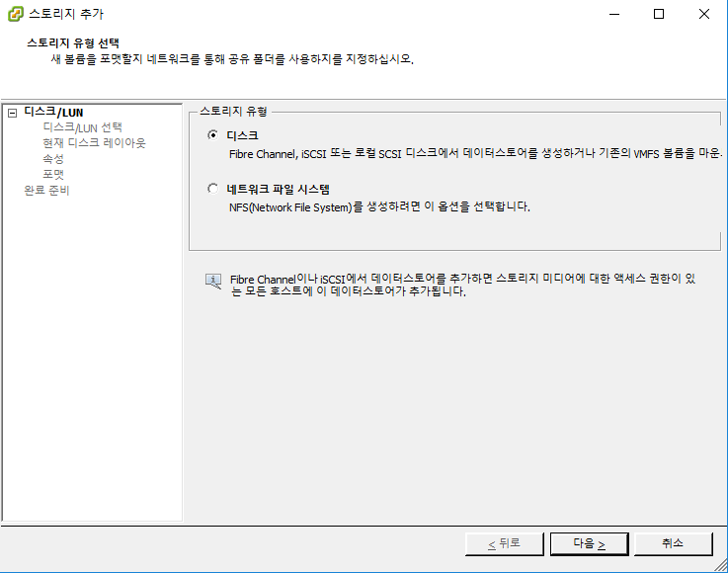
Task: Click the NFS(Network File System) description text
Action: coord(378,207)
